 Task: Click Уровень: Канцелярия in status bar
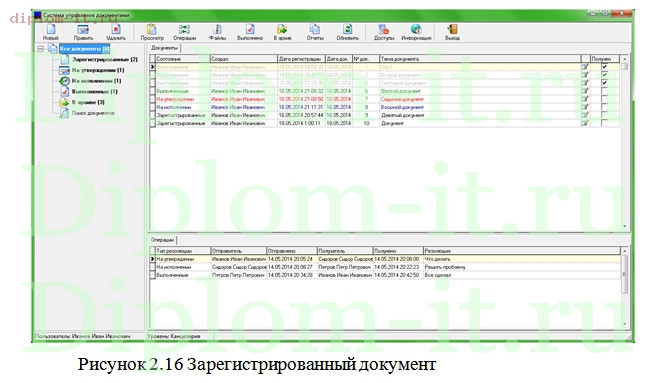point(173,336)
